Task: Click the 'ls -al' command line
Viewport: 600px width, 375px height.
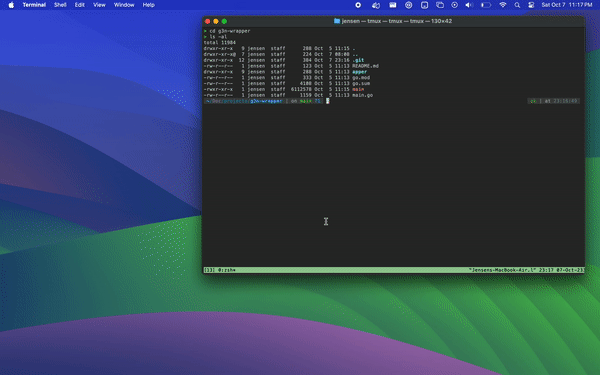Action: click(218, 37)
